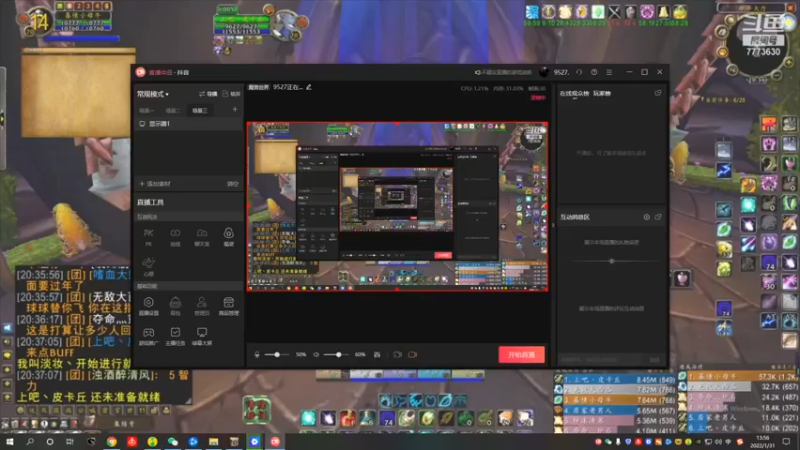Open interactive message area settings gear

(x=646, y=217)
